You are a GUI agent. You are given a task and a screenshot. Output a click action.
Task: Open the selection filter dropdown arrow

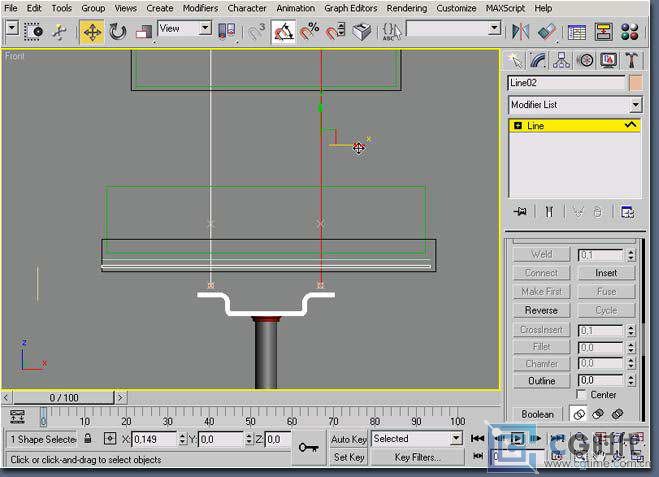(x=12, y=29)
